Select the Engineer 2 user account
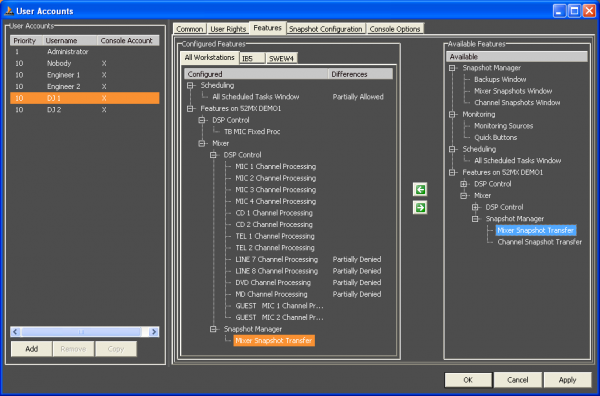This screenshot has width=600, height=396. tap(85, 86)
